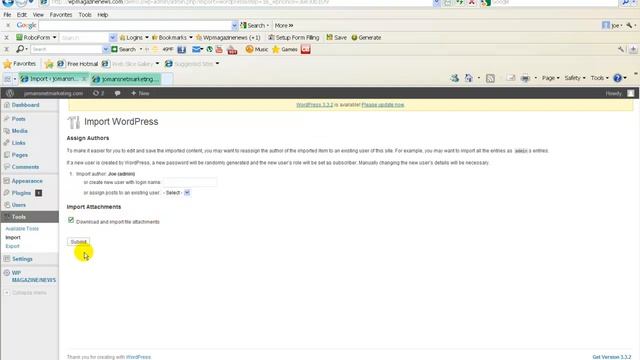The width and height of the screenshot is (640, 360).
Task: Click Free Hotmail favorites link
Action: [x=78, y=64]
